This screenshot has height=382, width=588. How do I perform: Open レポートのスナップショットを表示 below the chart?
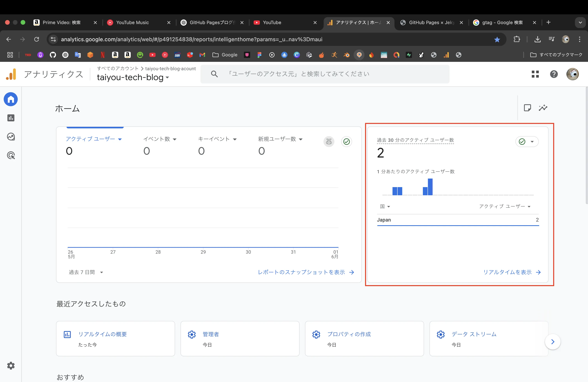301,272
